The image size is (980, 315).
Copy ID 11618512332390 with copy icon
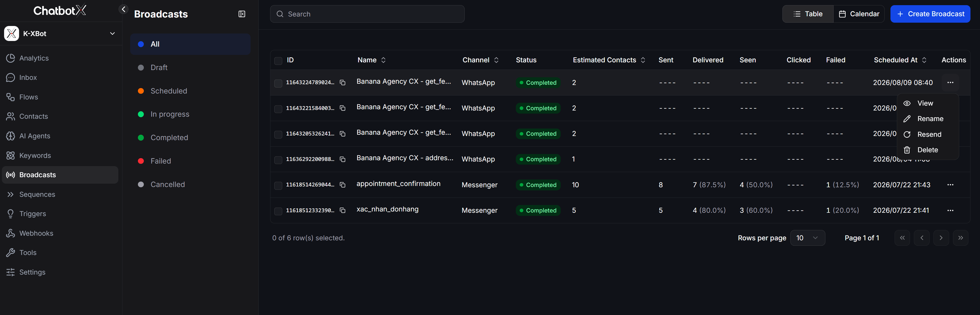point(342,210)
